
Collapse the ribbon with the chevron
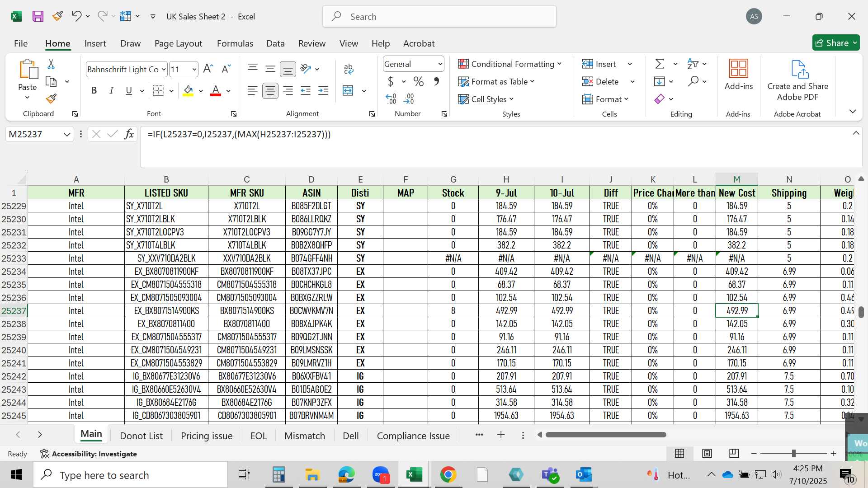853,111
